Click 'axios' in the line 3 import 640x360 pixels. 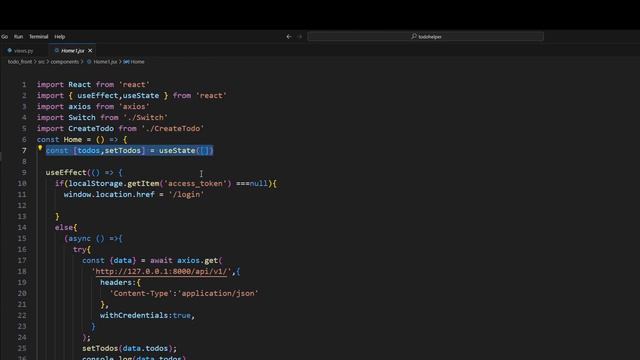pos(80,107)
